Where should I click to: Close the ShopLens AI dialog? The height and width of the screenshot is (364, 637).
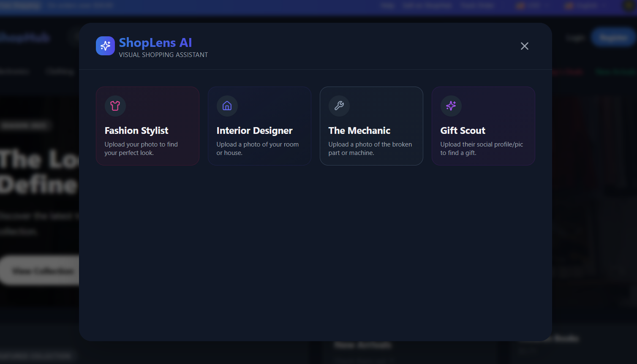coord(525,46)
